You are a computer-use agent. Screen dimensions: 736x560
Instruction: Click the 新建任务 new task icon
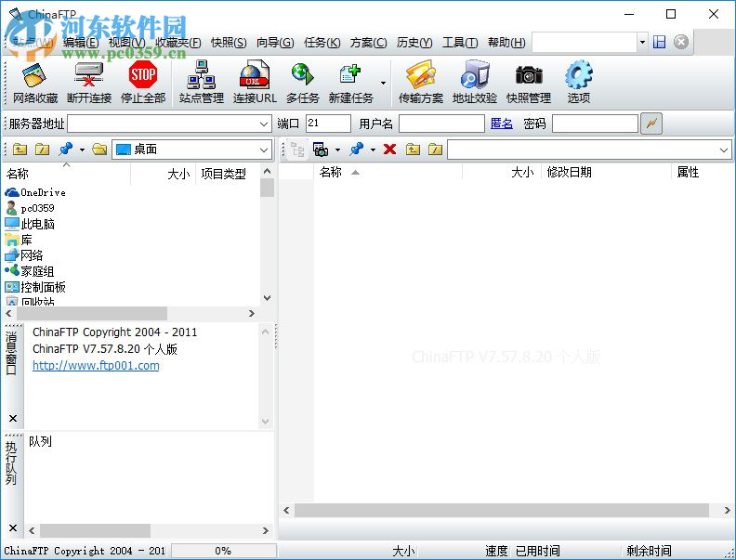[x=350, y=83]
